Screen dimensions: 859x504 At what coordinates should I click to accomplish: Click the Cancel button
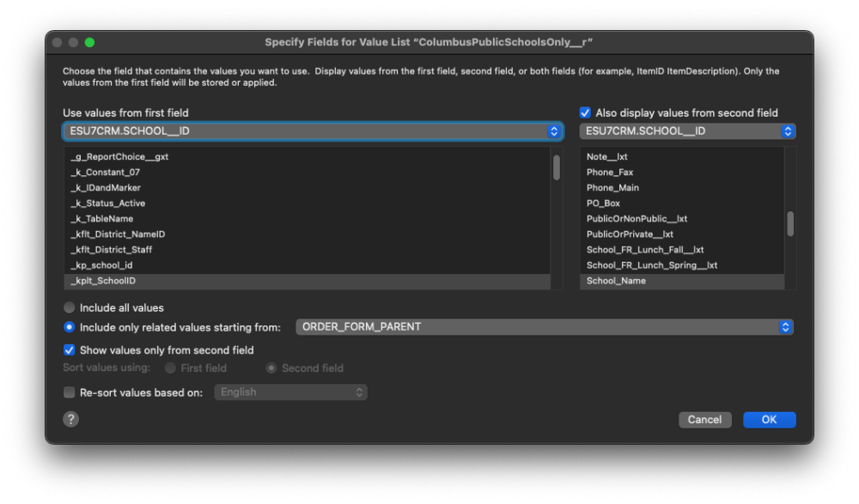click(x=704, y=420)
